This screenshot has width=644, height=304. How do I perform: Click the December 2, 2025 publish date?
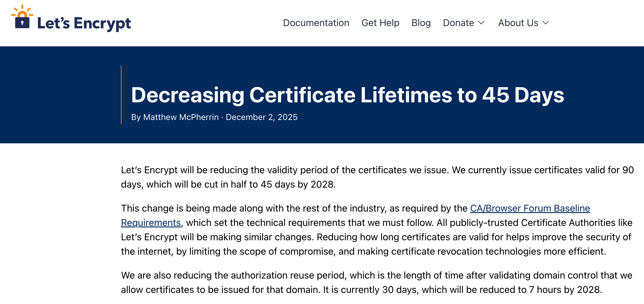point(262,117)
